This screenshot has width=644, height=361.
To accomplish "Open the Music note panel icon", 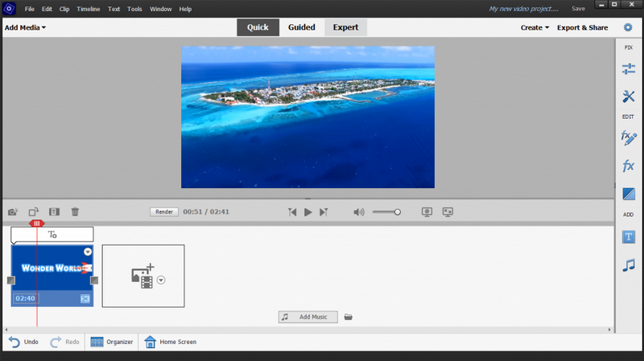I will [x=629, y=265].
